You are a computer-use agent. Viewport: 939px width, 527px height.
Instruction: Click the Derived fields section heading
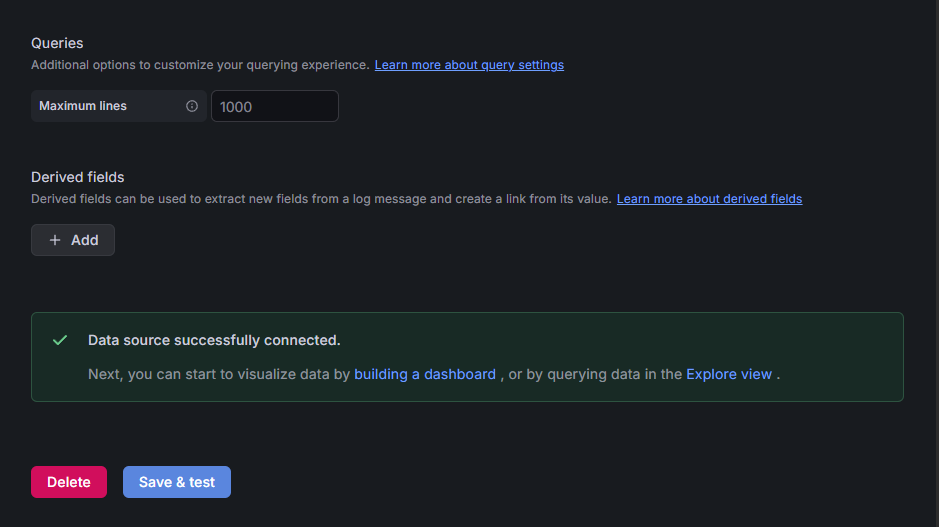(x=78, y=177)
